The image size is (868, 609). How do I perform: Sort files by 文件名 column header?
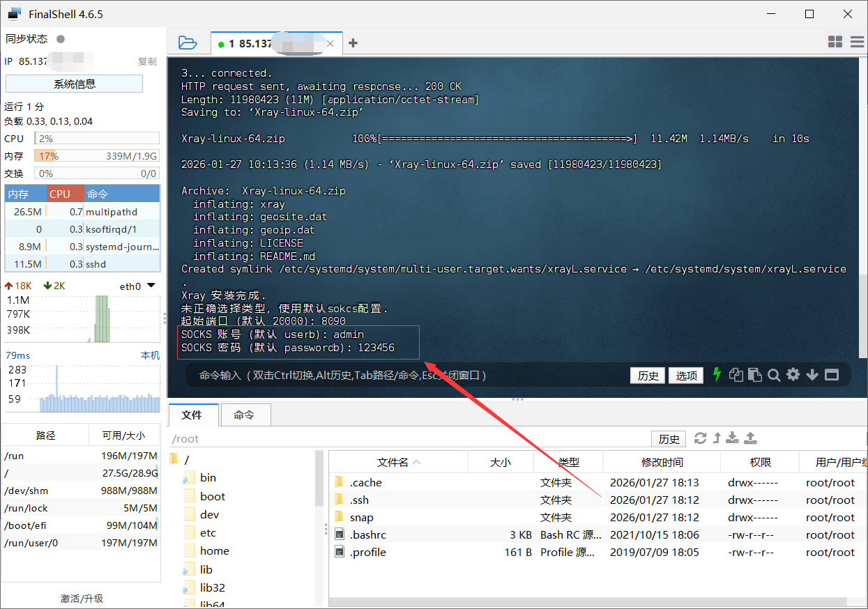398,462
